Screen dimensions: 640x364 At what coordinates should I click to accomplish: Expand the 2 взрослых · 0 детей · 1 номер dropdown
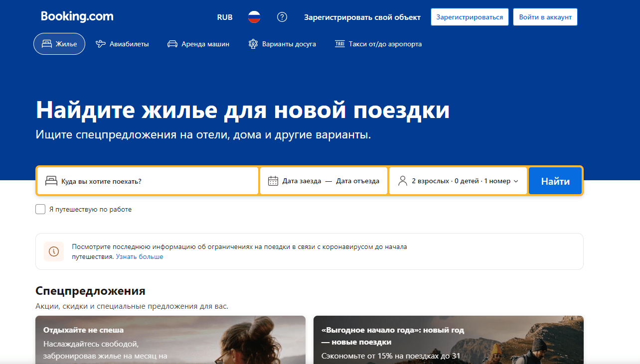(x=458, y=181)
